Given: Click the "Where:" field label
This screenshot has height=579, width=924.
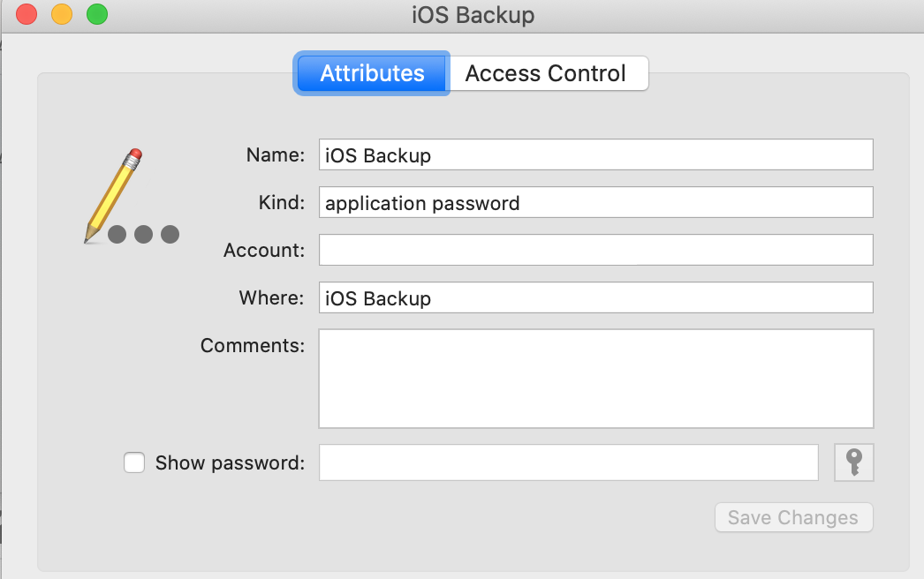Looking at the screenshot, I should 271,297.
